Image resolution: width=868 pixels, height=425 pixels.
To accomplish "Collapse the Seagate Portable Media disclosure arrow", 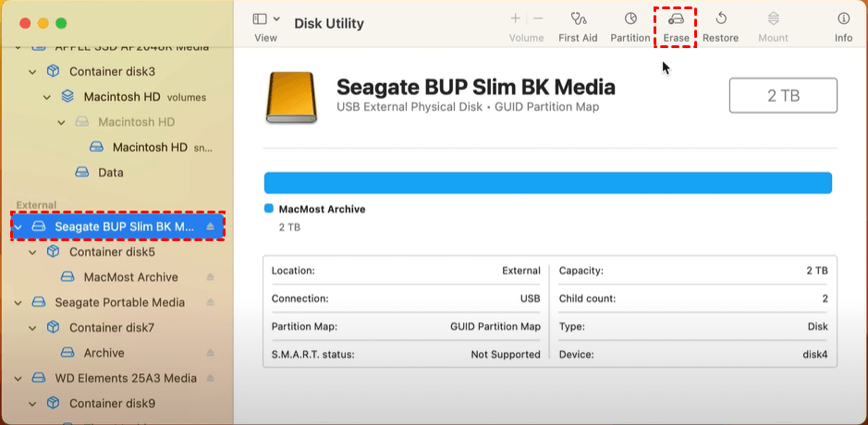I will pyautogui.click(x=18, y=302).
